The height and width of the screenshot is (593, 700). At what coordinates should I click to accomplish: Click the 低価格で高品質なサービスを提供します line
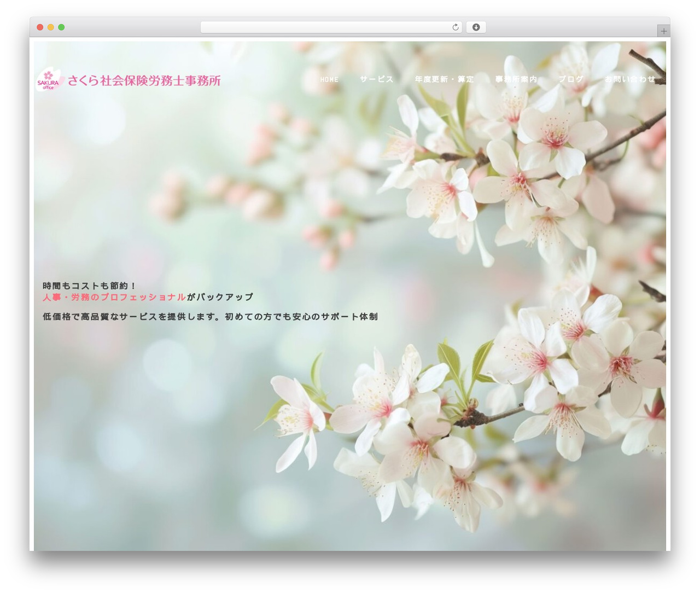tap(210, 317)
